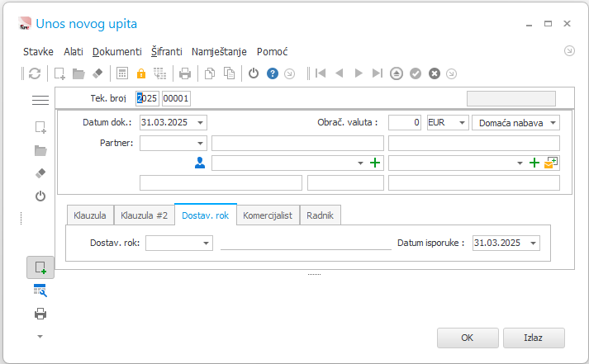Open the Datum dok. date dropdown

pos(200,123)
